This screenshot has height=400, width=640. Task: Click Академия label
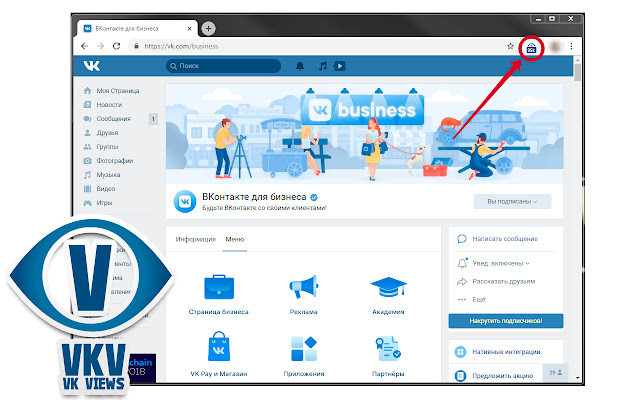coord(388,312)
